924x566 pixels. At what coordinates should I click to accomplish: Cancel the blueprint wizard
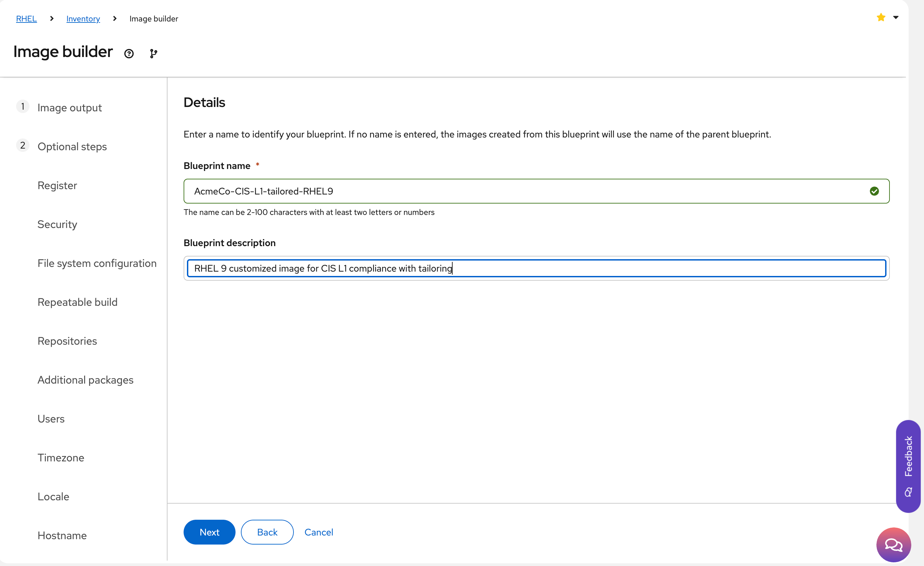click(318, 532)
